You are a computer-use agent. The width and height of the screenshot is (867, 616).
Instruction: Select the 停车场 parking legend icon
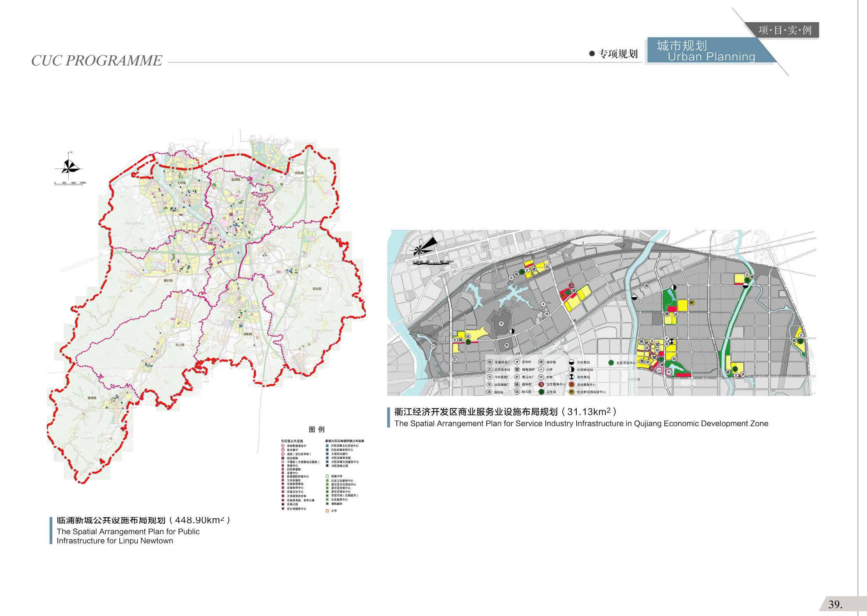coord(541,362)
